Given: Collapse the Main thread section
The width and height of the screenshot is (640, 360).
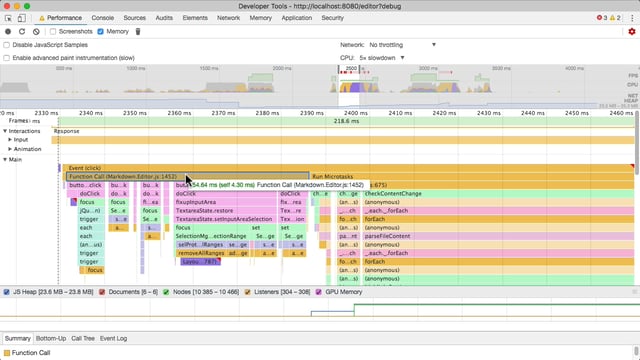Looking at the screenshot, I should (5, 160).
